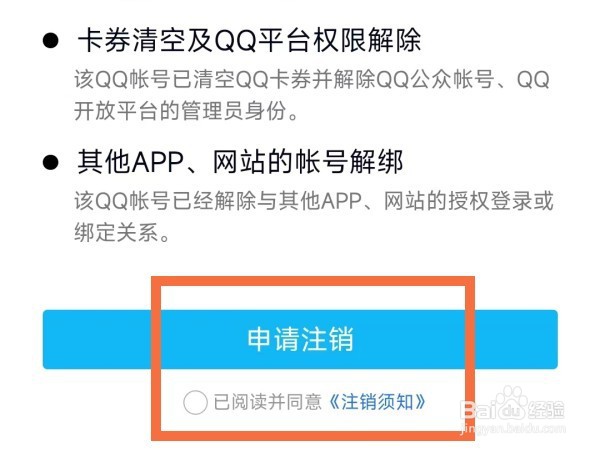The image size is (600, 450).
Task: Click the QQ公众帐号 phrase in first description
Action: tap(435, 80)
